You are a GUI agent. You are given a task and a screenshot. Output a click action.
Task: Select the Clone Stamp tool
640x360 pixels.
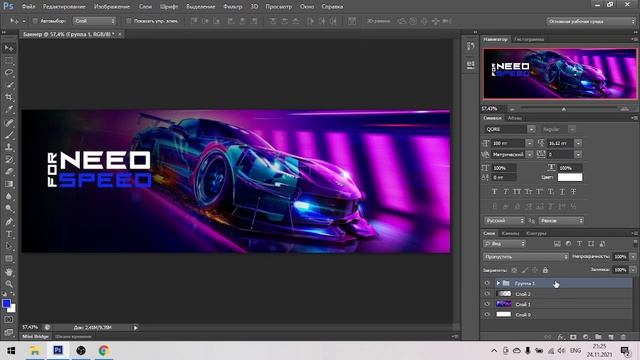pos(9,147)
